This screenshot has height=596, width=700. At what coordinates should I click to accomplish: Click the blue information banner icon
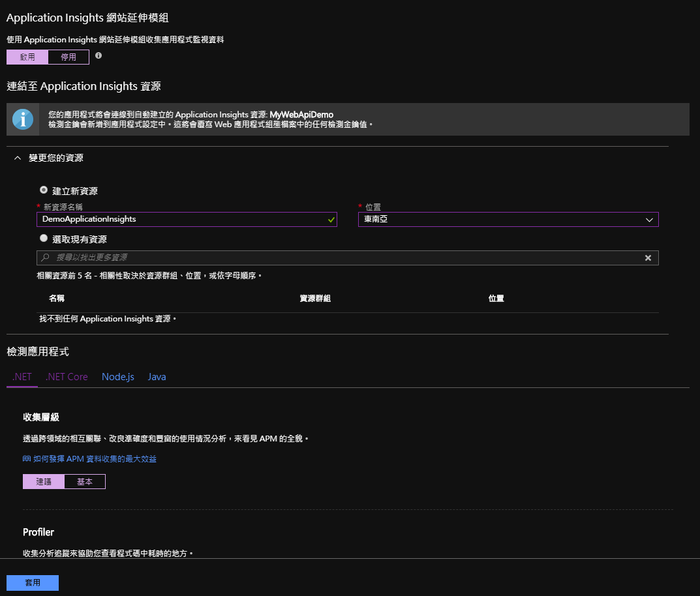pyautogui.click(x=23, y=119)
